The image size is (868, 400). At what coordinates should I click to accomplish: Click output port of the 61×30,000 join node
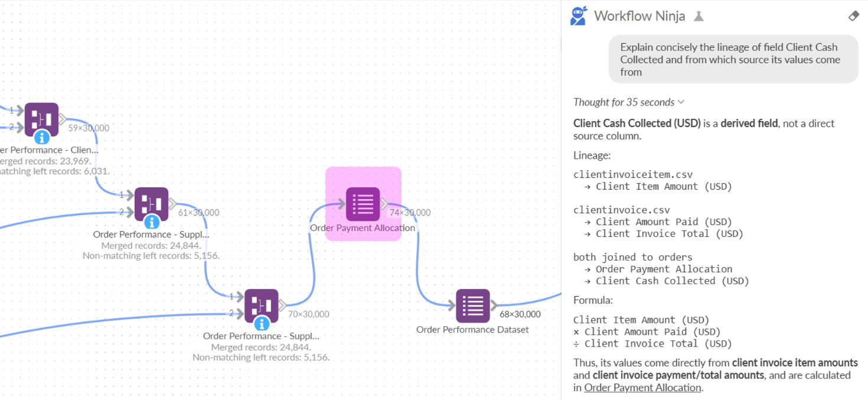[172, 204]
